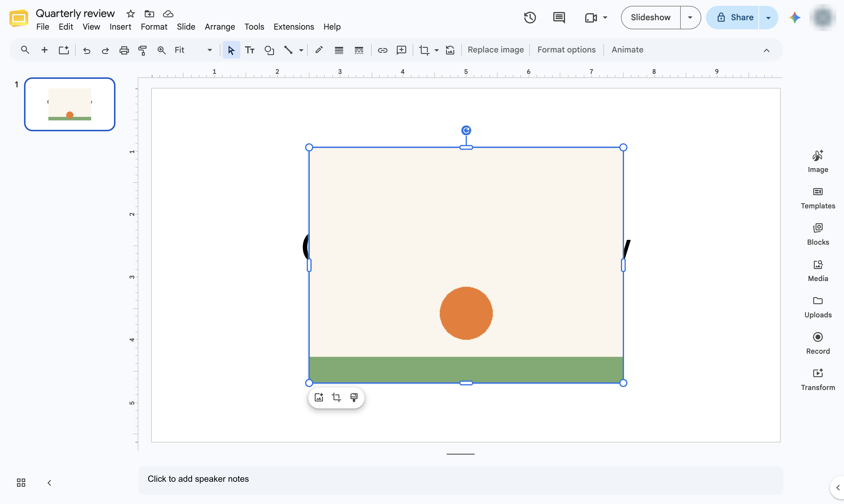
Task: Click Replace image button
Action: coord(496,50)
